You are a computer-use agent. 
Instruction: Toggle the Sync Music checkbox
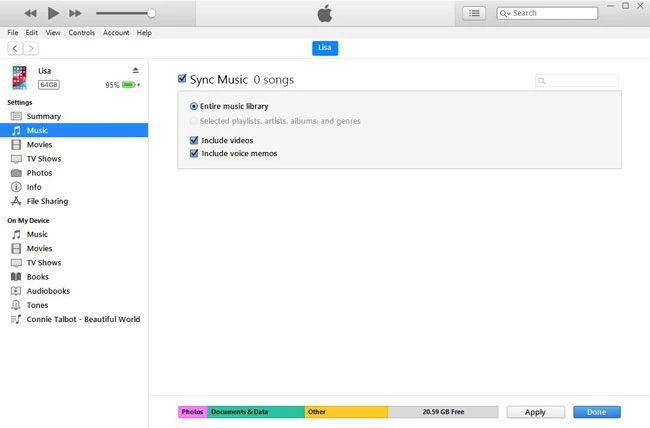coord(182,78)
